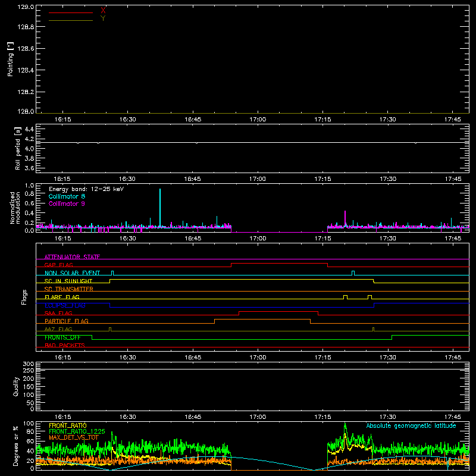Click the SC_TRANSMITTER flag label
This screenshot has width=476, height=476.
(69, 289)
